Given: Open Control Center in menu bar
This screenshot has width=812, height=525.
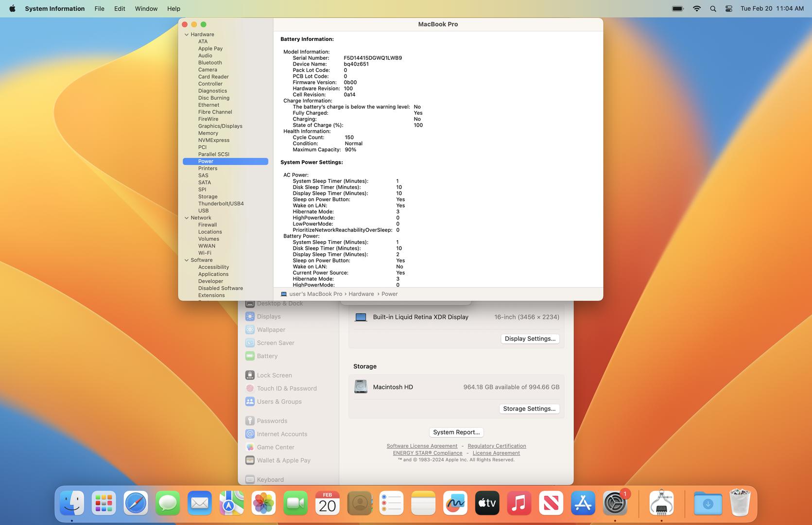Looking at the screenshot, I should click(728, 9).
